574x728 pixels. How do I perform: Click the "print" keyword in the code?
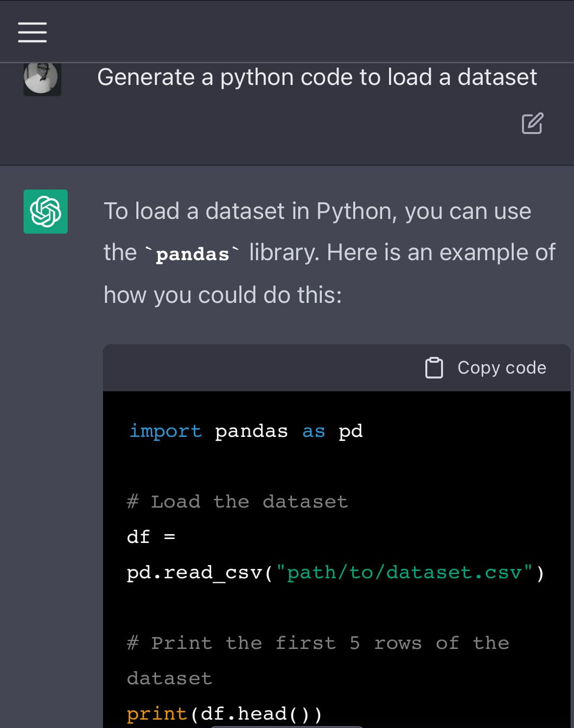point(157,713)
